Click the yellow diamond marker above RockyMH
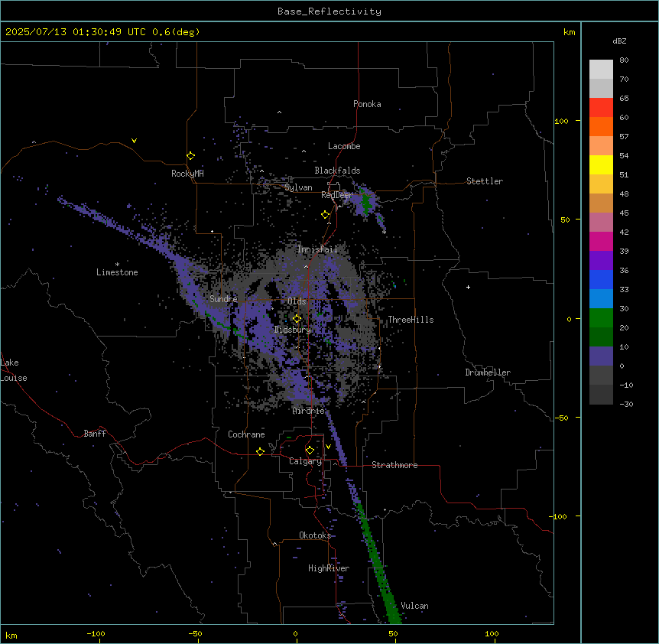659x644 pixels. coord(190,156)
